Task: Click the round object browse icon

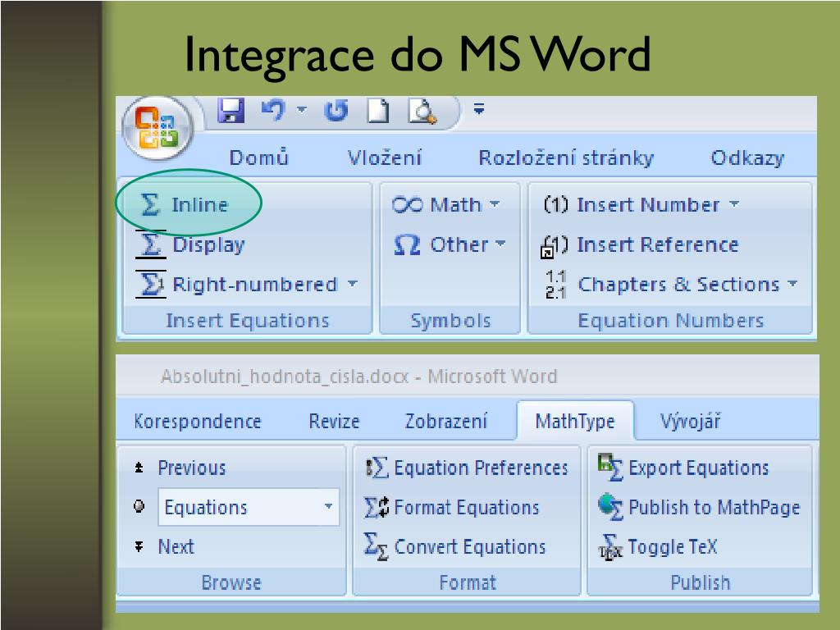Action: [x=139, y=506]
